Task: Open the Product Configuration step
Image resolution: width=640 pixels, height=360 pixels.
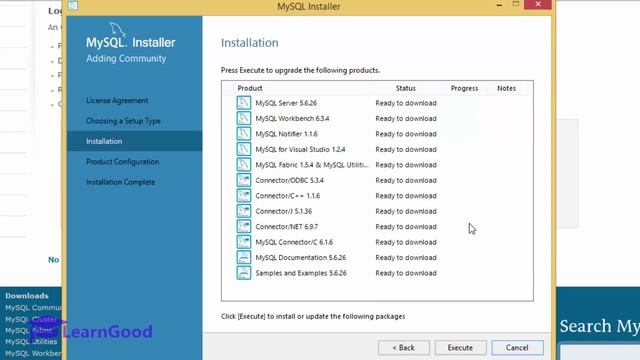Action: 122,162
